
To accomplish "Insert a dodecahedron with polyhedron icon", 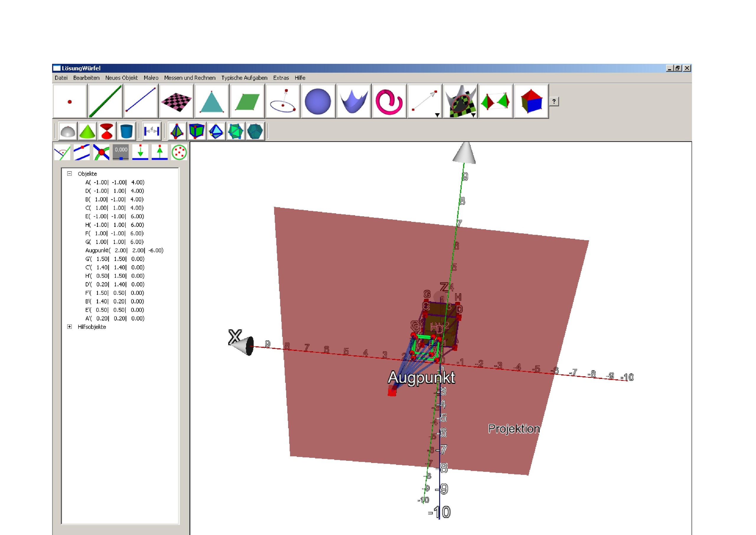I will pyautogui.click(x=255, y=131).
